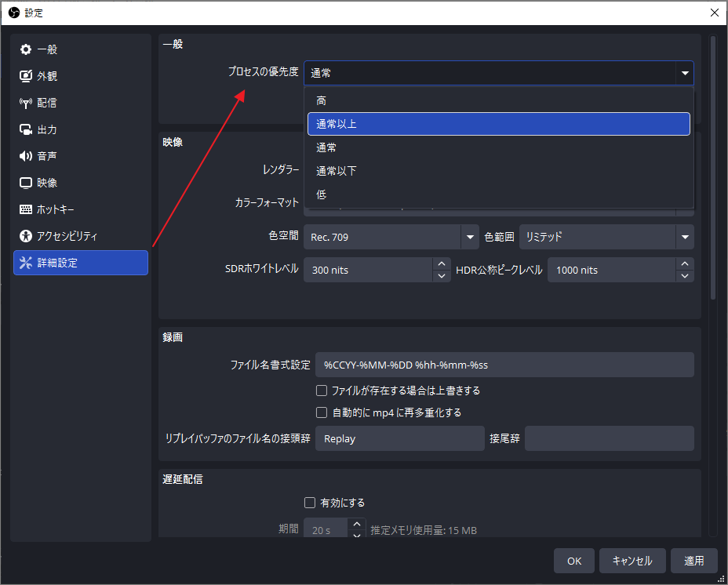
Task: Click the アクセシビリティ accessibility icon
Action: pyautogui.click(x=27, y=235)
